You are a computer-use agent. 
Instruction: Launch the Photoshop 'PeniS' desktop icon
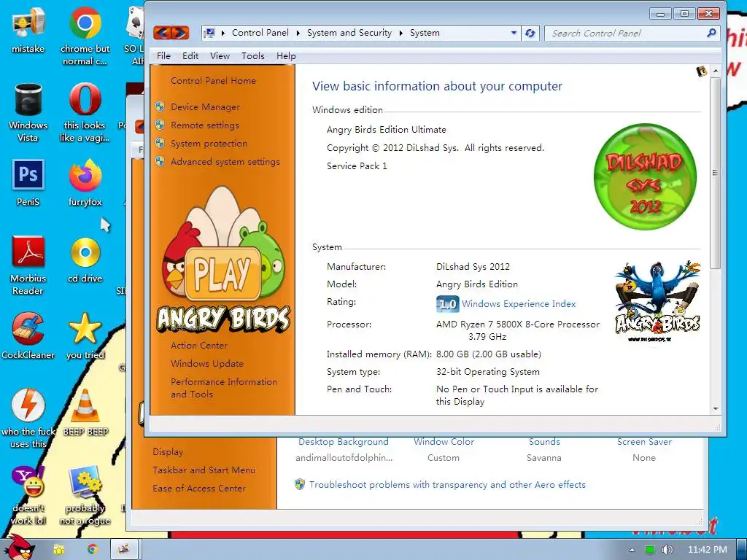[x=28, y=182]
